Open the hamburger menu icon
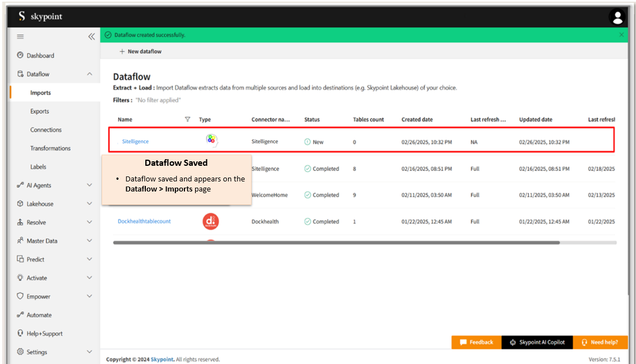This screenshot has width=636, height=364. point(21,37)
